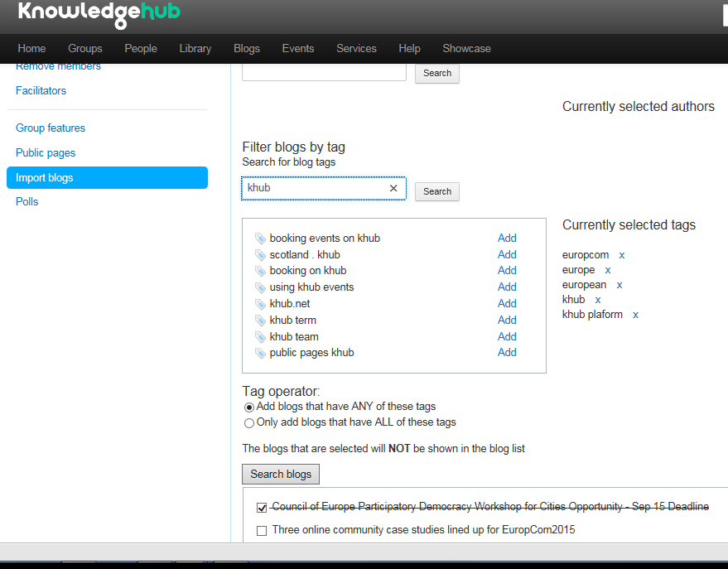Open Library from navigation bar

(x=195, y=48)
